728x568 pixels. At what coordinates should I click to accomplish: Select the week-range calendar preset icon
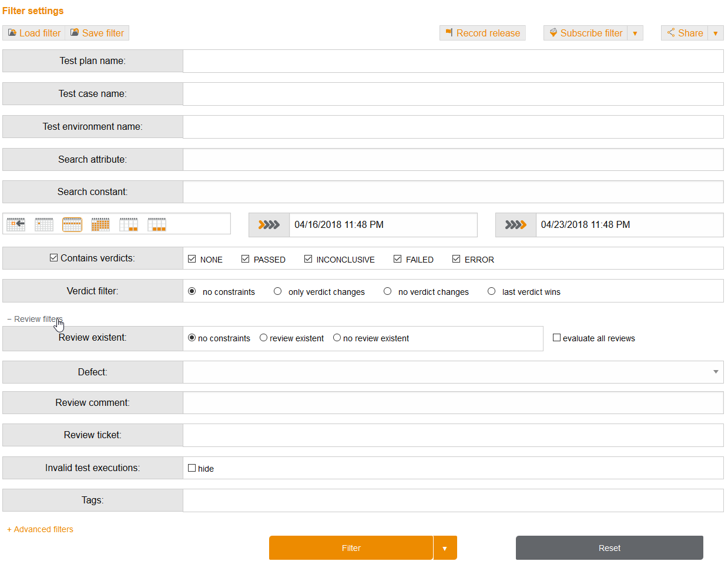click(72, 224)
